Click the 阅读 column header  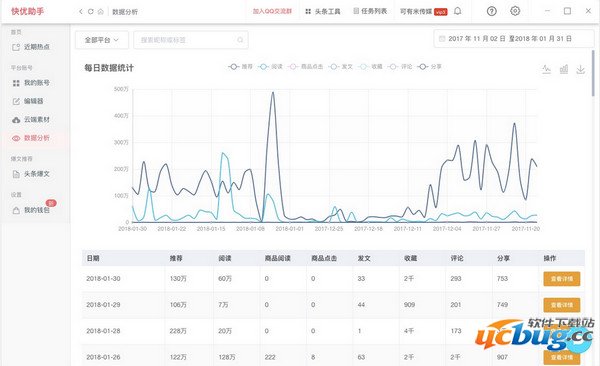[x=225, y=258]
